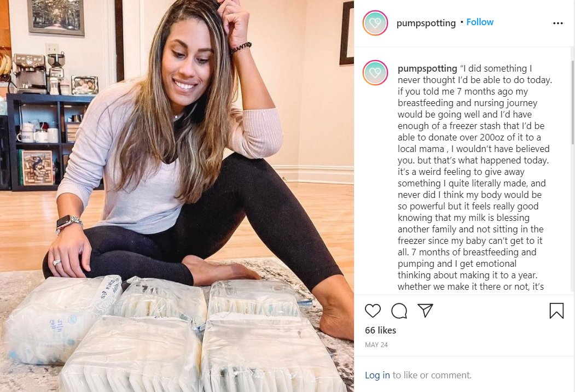Screen dimensions: 575x392
Task: Open the MAY 24 post date link
Action: click(376, 345)
